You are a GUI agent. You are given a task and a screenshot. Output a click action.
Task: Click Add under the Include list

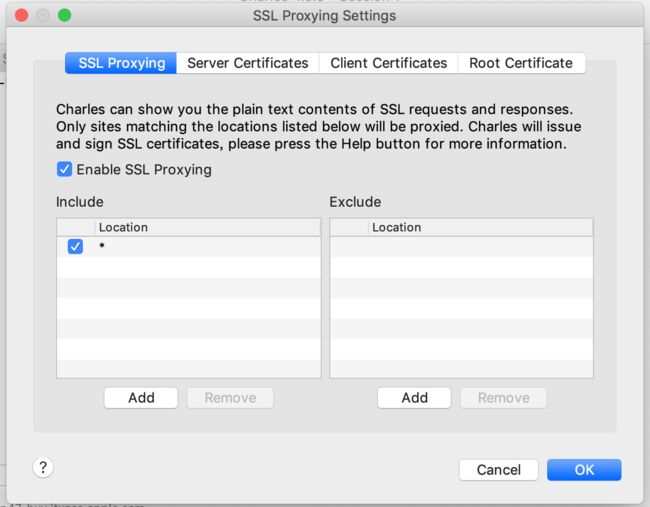point(141,398)
